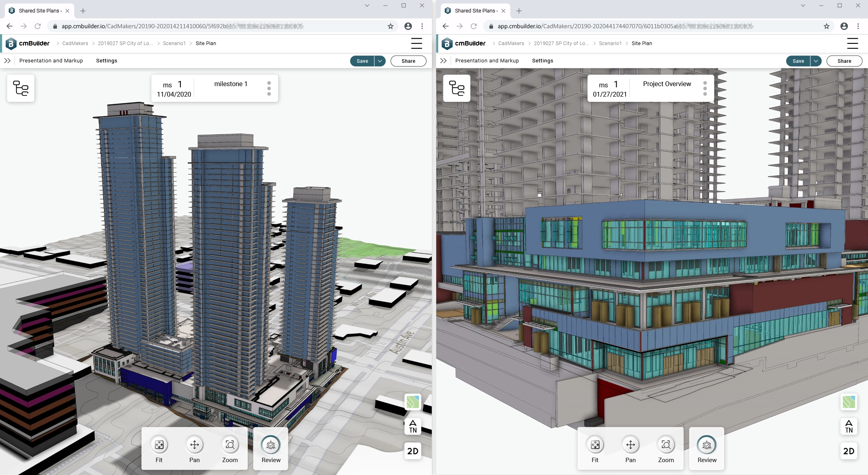This screenshot has height=475, width=868.
Task: Expand the side panel chevrons in left window
Action: tap(7, 61)
